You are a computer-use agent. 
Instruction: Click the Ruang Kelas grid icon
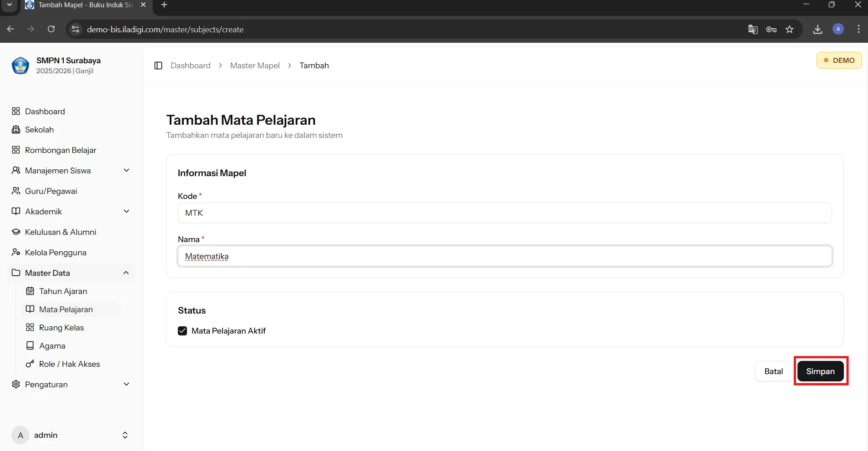pos(30,327)
